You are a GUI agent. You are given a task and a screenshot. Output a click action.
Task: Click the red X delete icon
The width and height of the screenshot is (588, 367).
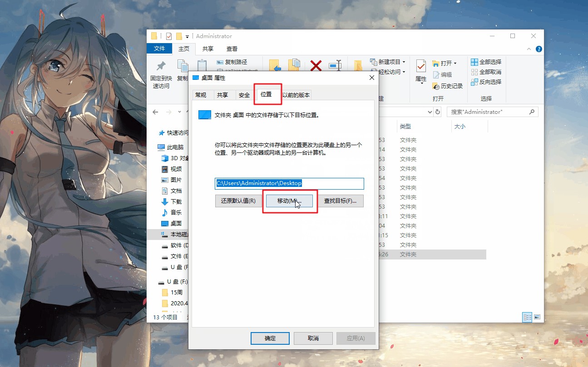[316, 66]
